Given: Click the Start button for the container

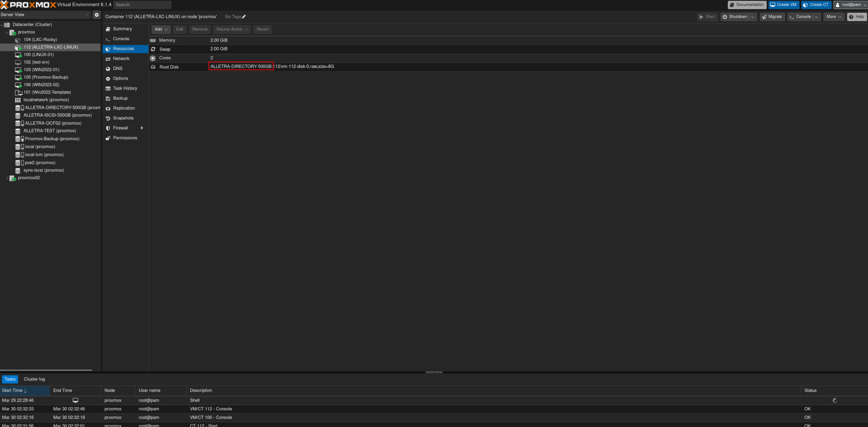Looking at the screenshot, I should (x=707, y=17).
